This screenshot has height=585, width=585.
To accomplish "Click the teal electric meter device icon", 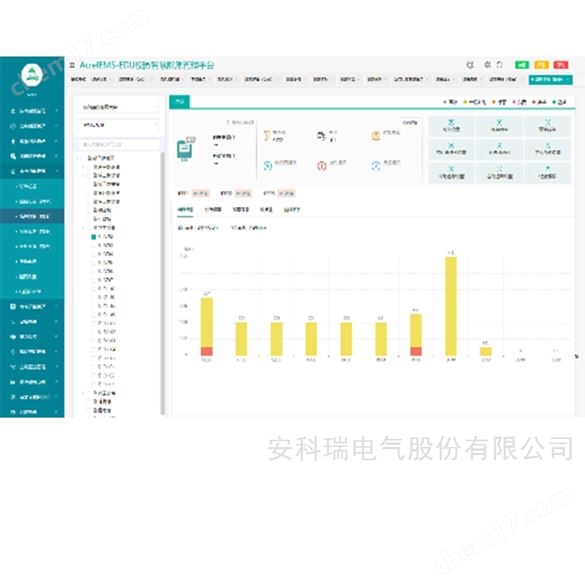I will click(185, 149).
